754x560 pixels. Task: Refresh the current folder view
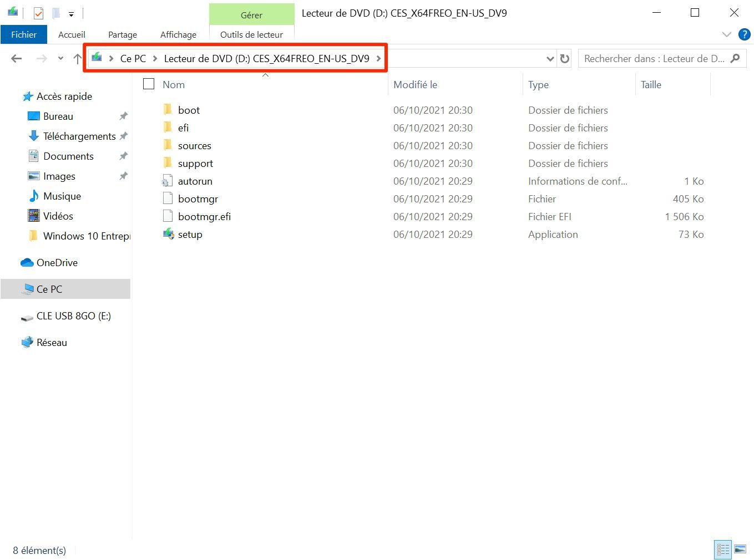565,59
